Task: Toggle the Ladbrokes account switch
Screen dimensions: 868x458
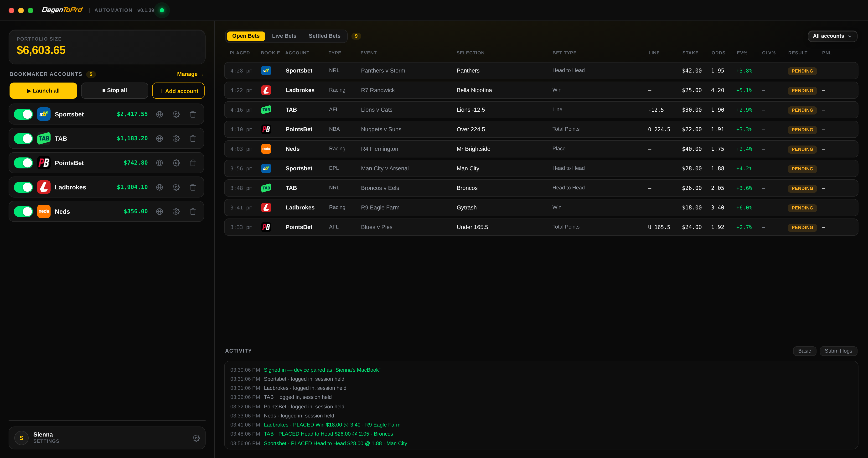Action: click(23, 187)
